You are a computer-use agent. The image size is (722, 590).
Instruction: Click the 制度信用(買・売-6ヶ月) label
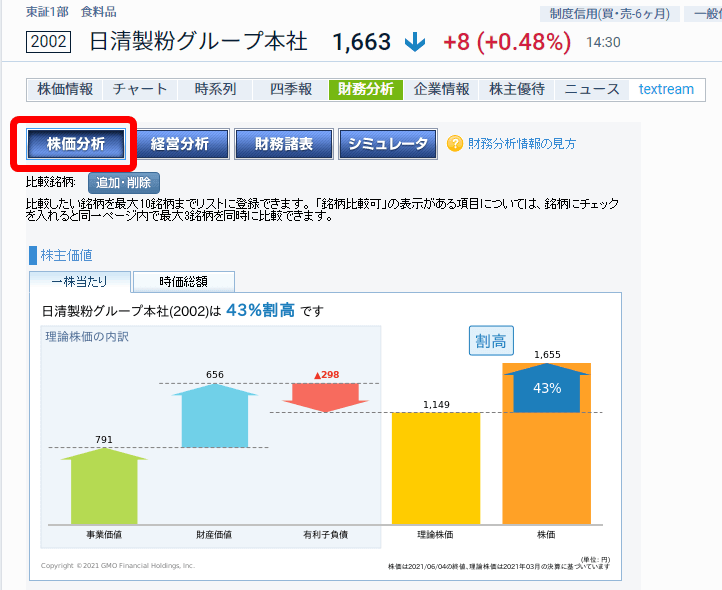[610, 14]
